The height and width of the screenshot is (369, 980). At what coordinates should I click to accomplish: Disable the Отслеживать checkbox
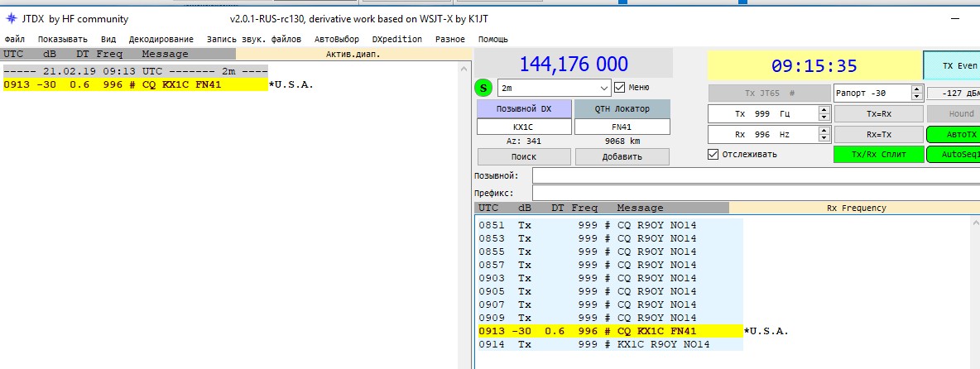tap(713, 154)
